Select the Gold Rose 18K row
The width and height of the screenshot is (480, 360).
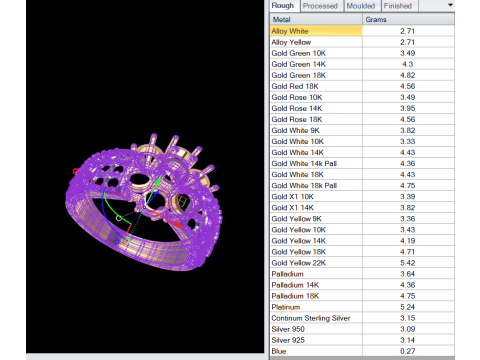pyautogui.click(x=362, y=119)
